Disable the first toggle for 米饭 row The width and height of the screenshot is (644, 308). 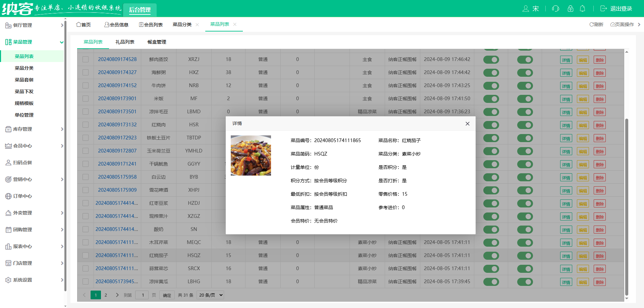[491, 99]
